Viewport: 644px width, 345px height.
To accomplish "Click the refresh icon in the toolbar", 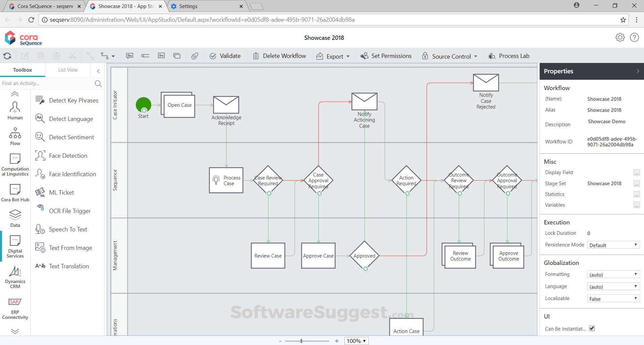I will [7, 56].
